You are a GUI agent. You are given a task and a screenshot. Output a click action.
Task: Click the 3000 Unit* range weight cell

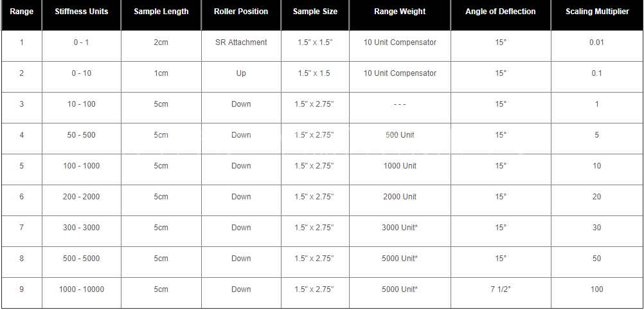pyautogui.click(x=400, y=228)
